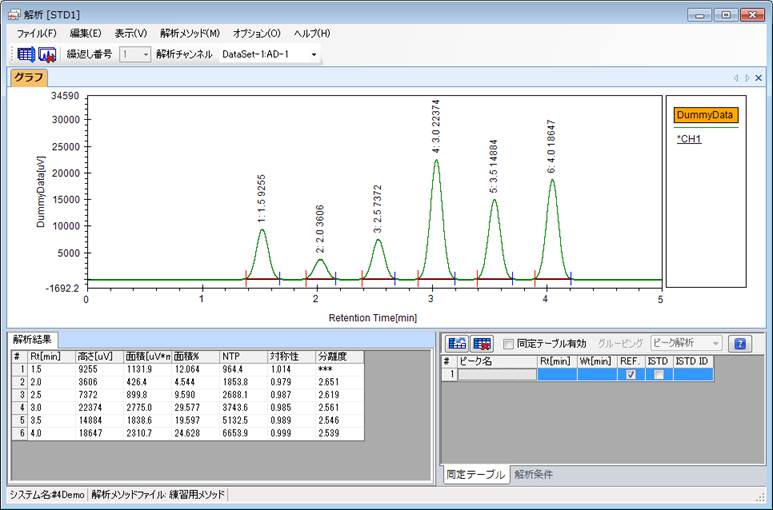This screenshot has height=510, width=773.
Task: Click the red-marked table icon in the identification toolbar
Action: click(x=482, y=344)
